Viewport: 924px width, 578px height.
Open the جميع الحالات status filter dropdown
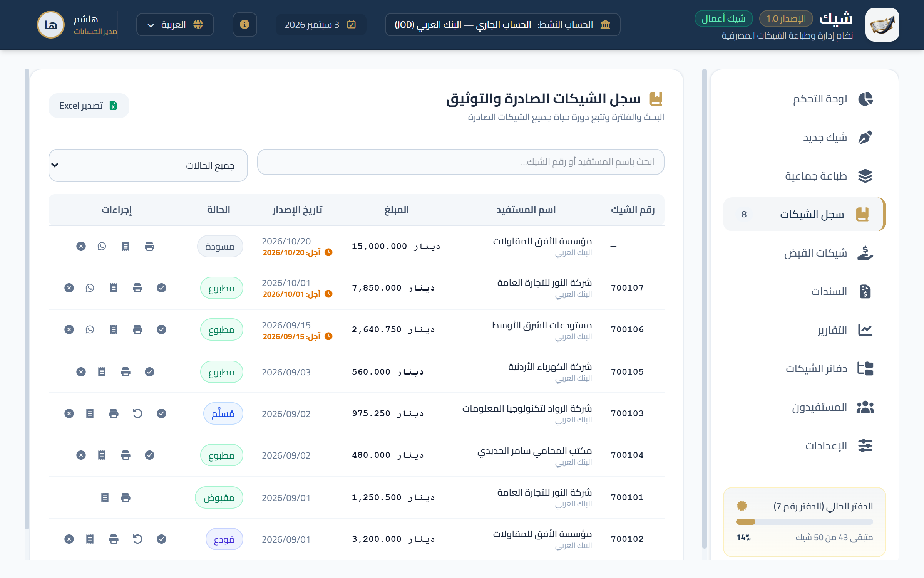[148, 165]
